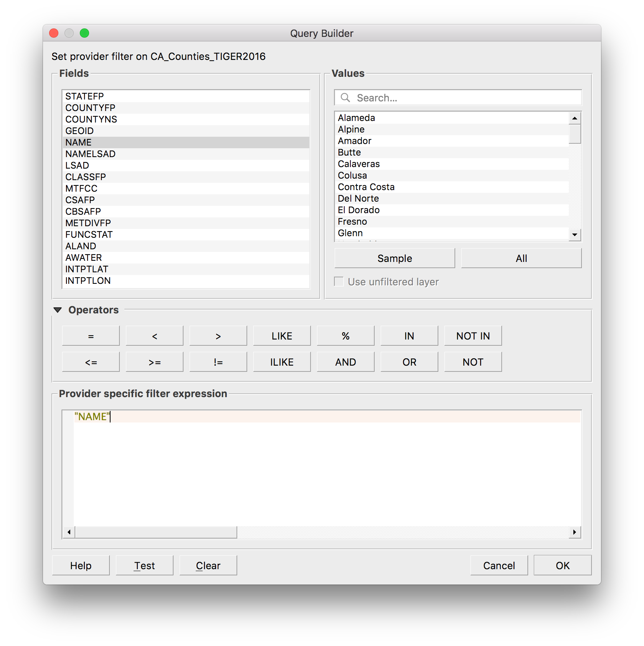Click the scroll-up arrow in Values list

point(574,118)
